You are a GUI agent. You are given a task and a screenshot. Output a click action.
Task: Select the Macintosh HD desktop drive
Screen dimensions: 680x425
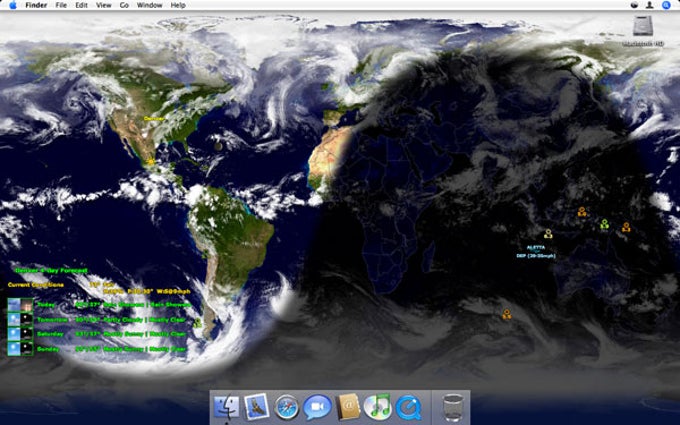(x=643, y=30)
